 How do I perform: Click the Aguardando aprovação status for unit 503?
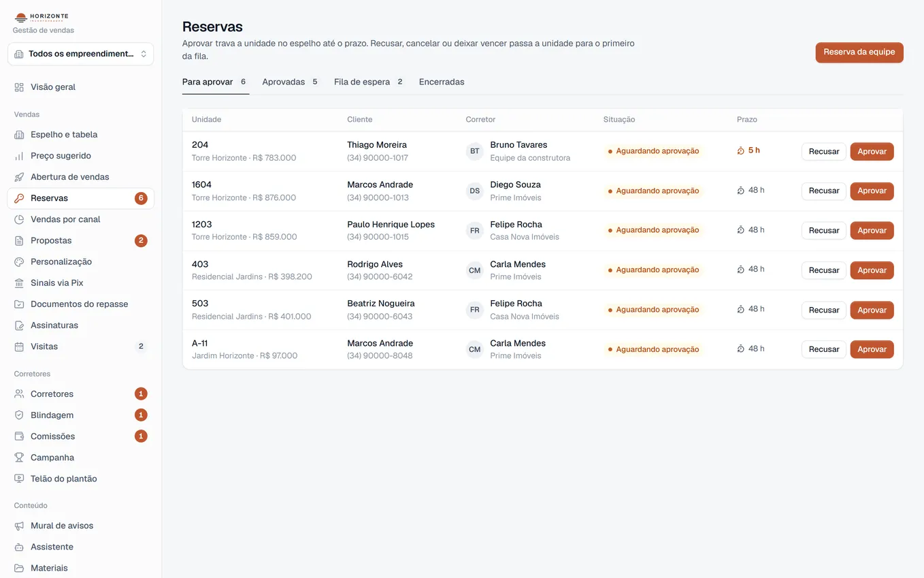[653, 310]
